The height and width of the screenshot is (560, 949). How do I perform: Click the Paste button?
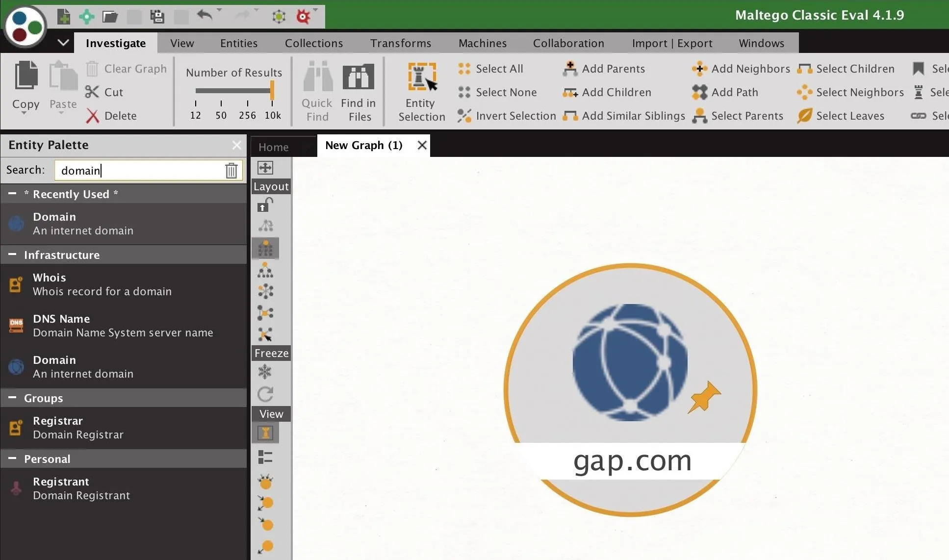point(63,84)
